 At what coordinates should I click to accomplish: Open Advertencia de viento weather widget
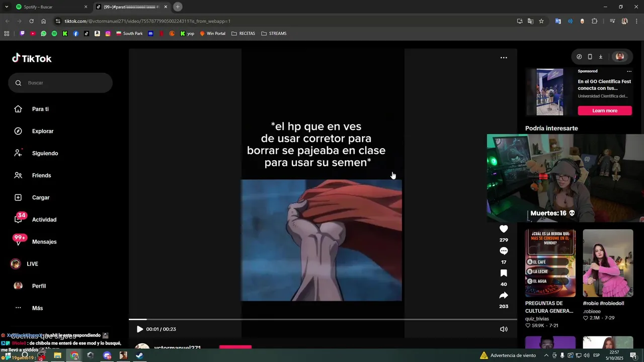pos(508,355)
